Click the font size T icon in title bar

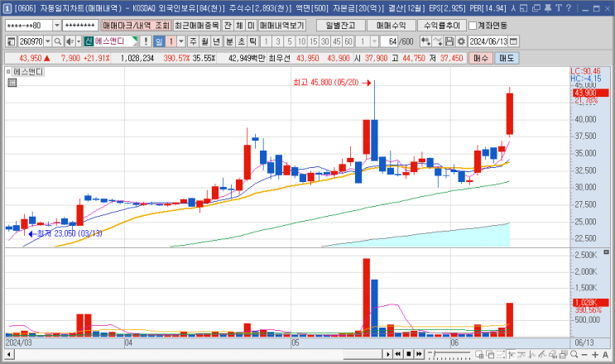[x=559, y=7]
